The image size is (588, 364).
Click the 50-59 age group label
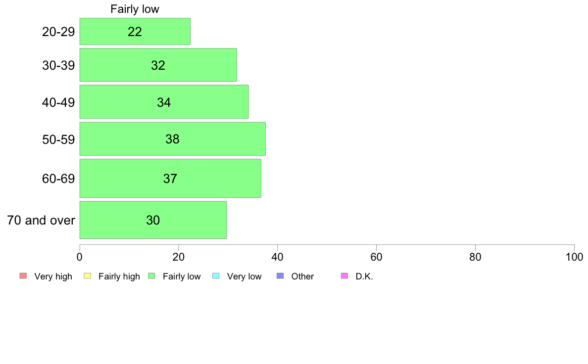coord(58,139)
